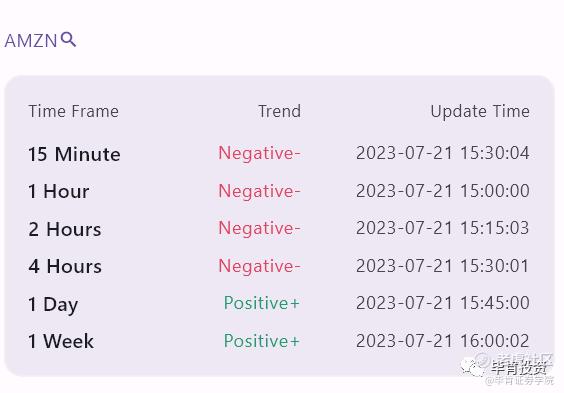Select the 2 Hours time frame row
Screen dimensions: 564x393
pyautogui.click(x=279, y=229)
